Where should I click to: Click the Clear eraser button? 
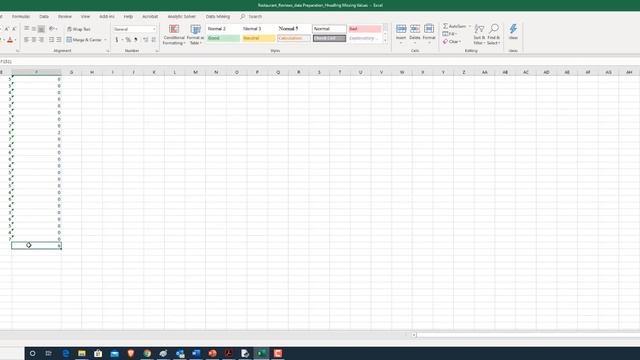(x=451, y=42)
